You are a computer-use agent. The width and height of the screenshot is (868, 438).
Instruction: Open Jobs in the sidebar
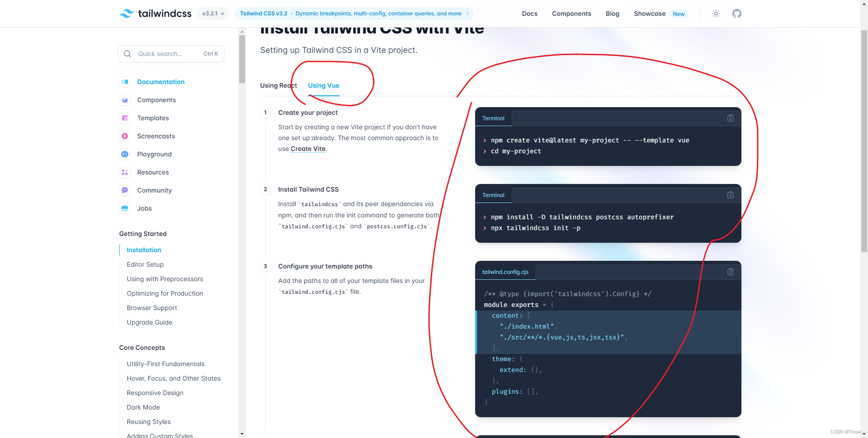tap(144, 208)
